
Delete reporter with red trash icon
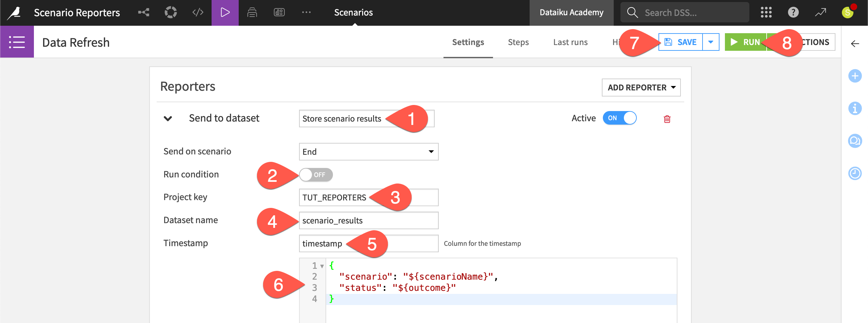click(x=666, y=119)
